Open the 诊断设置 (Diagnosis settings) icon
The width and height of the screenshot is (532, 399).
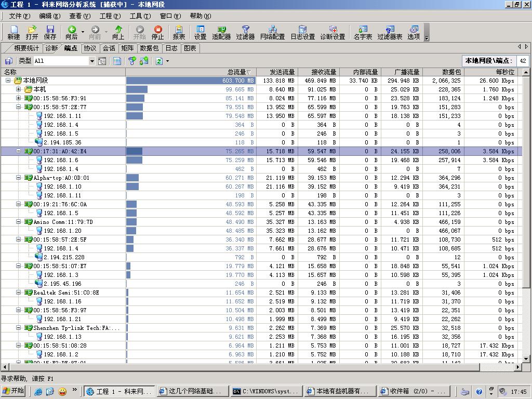(x=332, y=32)
